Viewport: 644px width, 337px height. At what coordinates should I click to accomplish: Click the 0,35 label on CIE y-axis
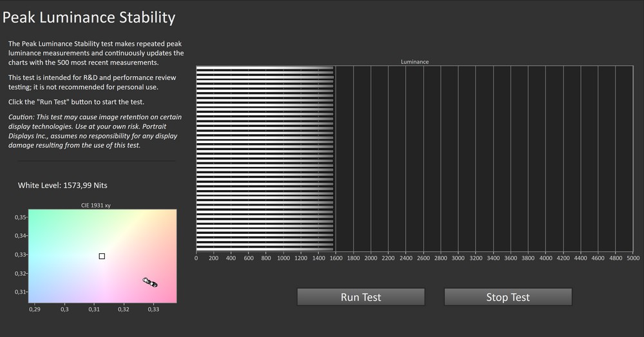(x=20, y=217)
